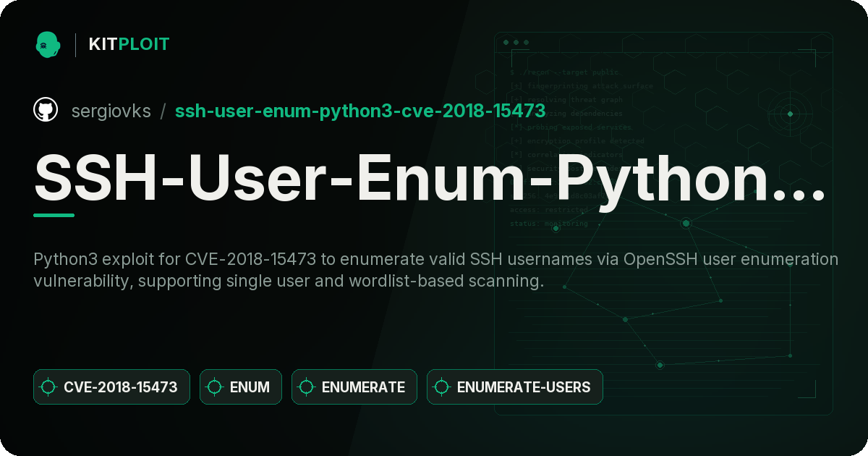Image resolution: width=868 pixels, height=456 pixels.
Task: Click the KITPLOIT brand name text
Action: [129, 44]
